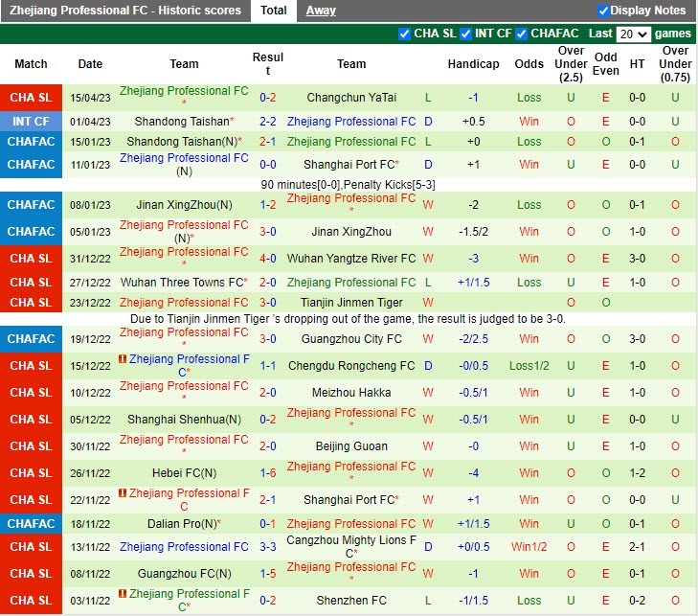Image resolution: width=698 pixels, height=616 pixels.
Task: Open Guangzhou City FC team link
Action: (351, 339)
